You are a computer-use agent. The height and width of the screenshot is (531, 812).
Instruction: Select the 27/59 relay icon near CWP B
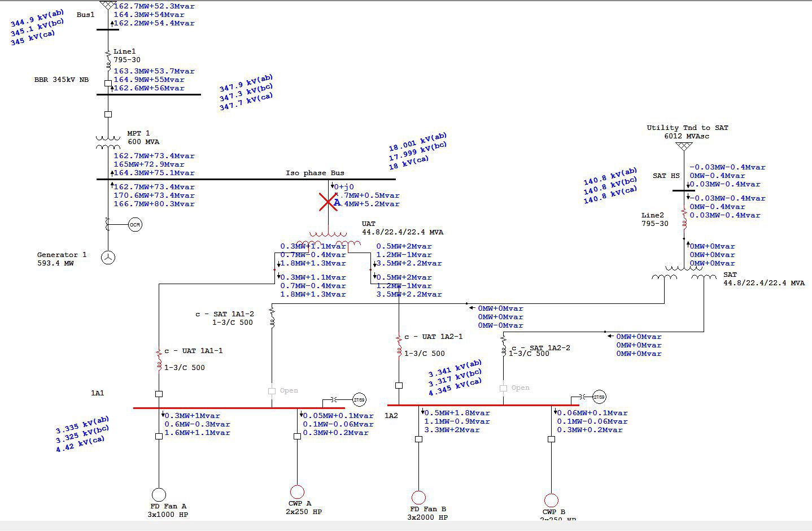point(600,396)
